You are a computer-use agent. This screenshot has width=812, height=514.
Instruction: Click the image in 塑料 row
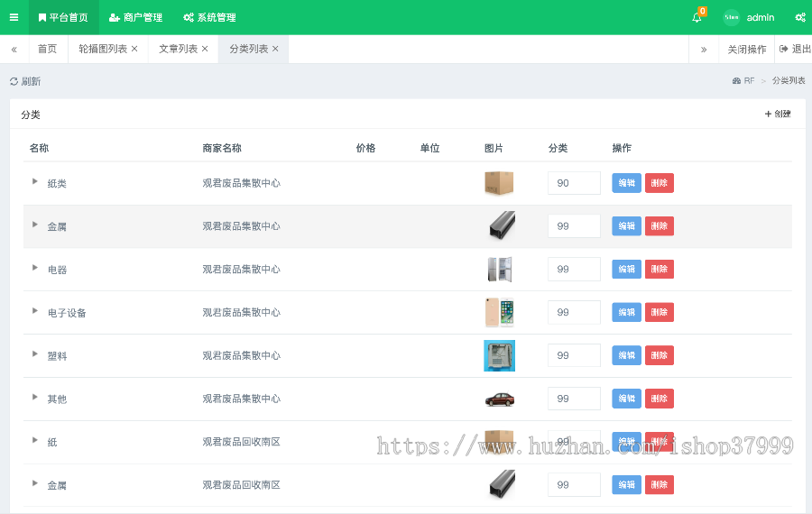pos(499,355)
